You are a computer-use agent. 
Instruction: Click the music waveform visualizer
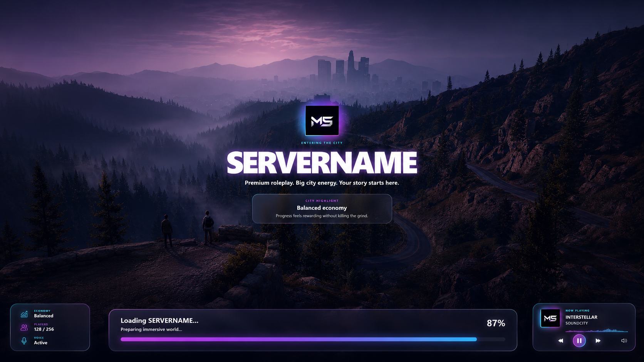click(596, 330)
